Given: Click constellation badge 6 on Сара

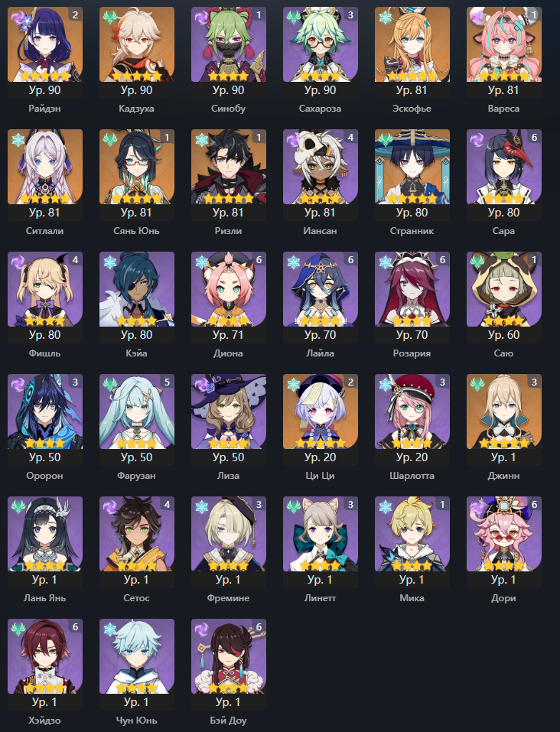Looking at the screenshot, I should [x=534, y=137].
